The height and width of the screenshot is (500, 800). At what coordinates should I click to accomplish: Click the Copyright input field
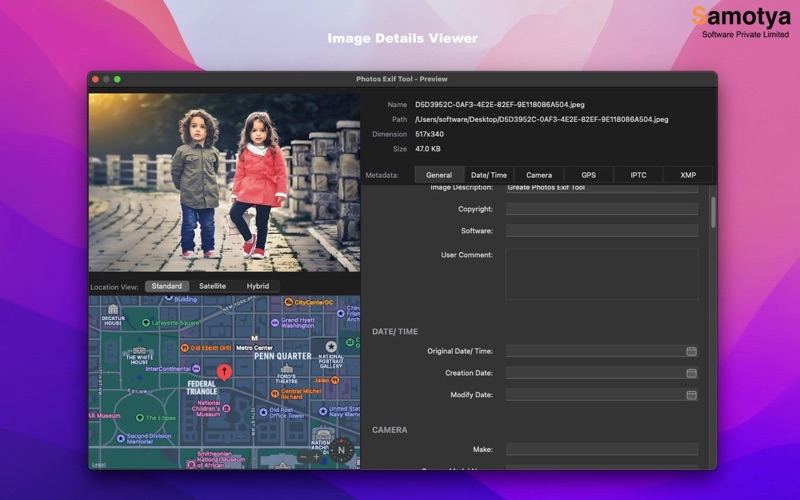(x=602, y=209)
